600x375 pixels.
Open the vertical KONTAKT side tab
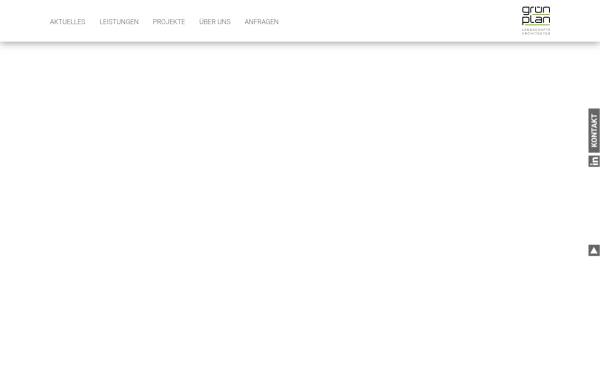click(x=594, y=130)
